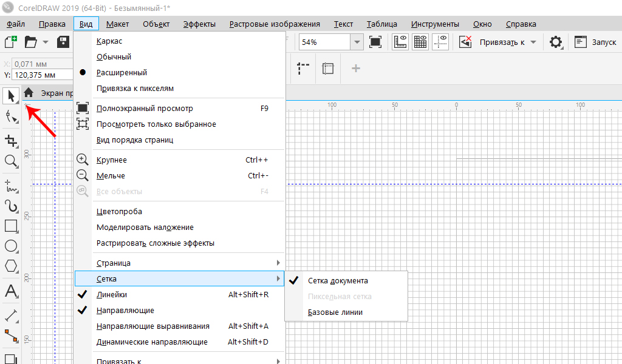
Task: Toggle the show grid toolbar icon
Action: point(420,42)
